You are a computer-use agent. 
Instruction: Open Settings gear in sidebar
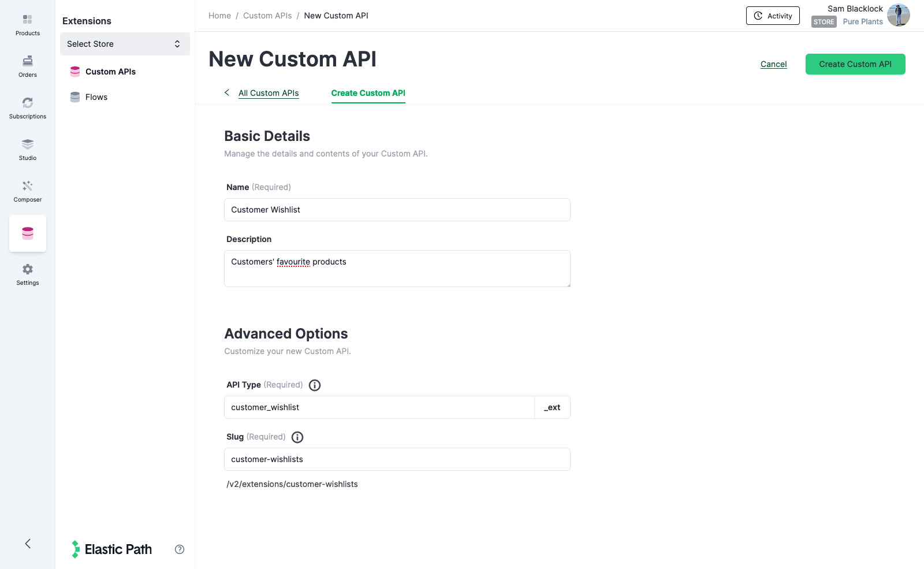(27, 274)
